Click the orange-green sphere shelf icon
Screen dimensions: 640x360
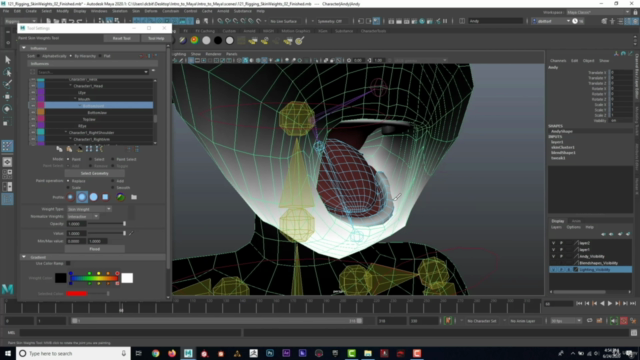(x=194, y=40)
